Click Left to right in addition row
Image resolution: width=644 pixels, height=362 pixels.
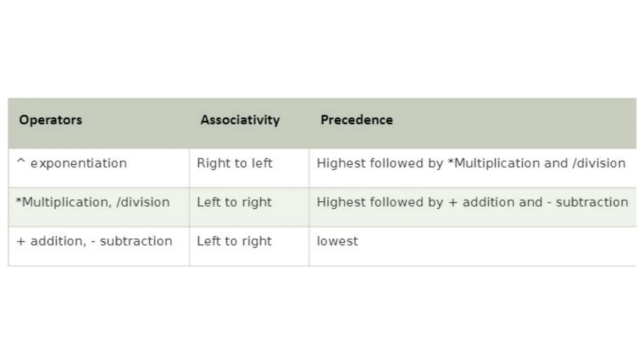pos(234,241)
